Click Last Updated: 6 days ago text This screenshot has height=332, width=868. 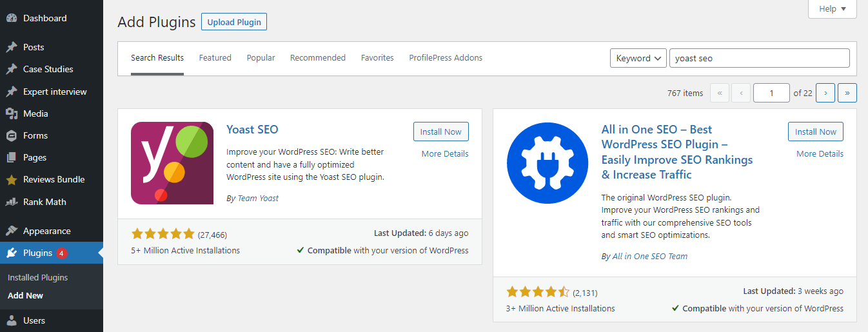421,233
